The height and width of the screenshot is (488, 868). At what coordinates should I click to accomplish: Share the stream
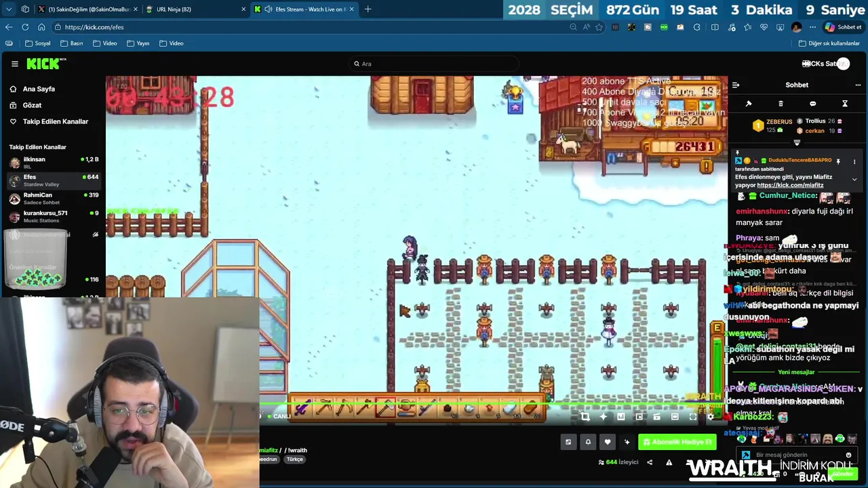650,462
